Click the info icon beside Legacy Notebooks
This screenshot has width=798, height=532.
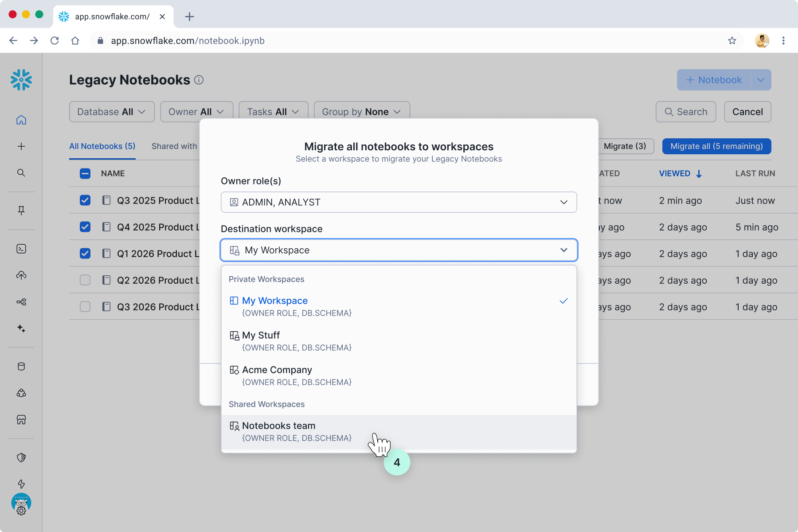pyautogui.click(x=199, y=80)
